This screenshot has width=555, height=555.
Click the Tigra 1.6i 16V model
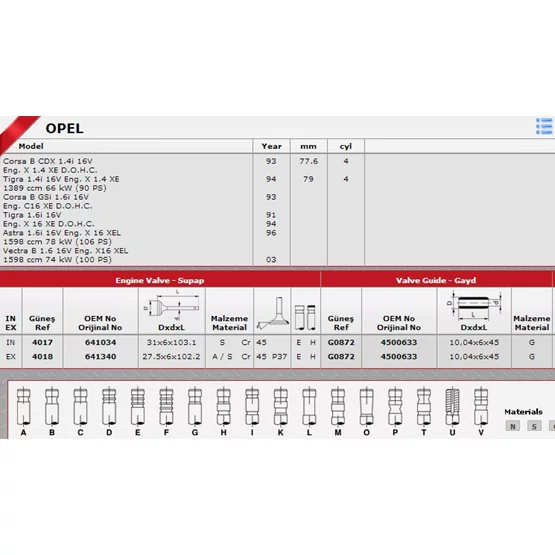click(x=32, y=215)
